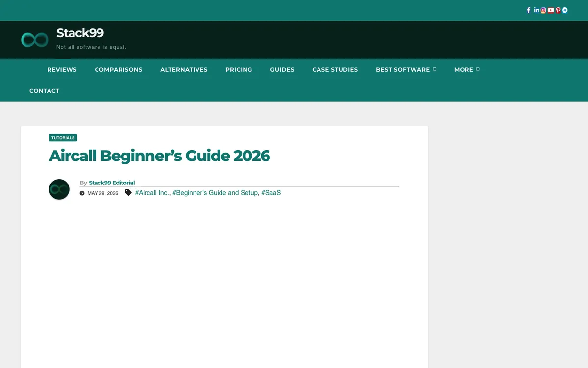Image resolution: width=588 pixels, height=368 pixels.
Task: Open the Stack99 Editorial author link
Action: (112, 183)
